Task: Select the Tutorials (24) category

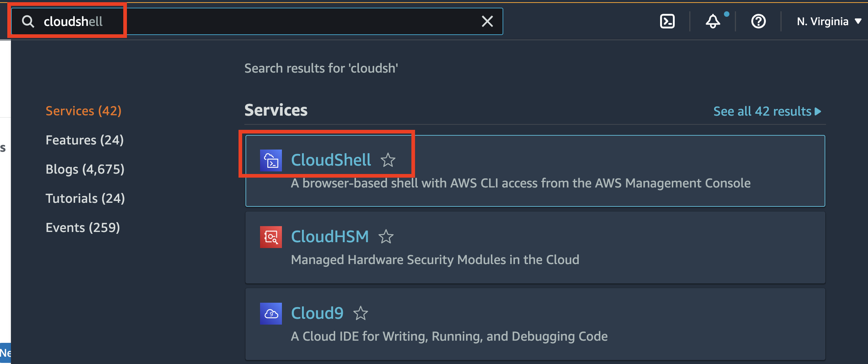Action: [x=85, y=198]
